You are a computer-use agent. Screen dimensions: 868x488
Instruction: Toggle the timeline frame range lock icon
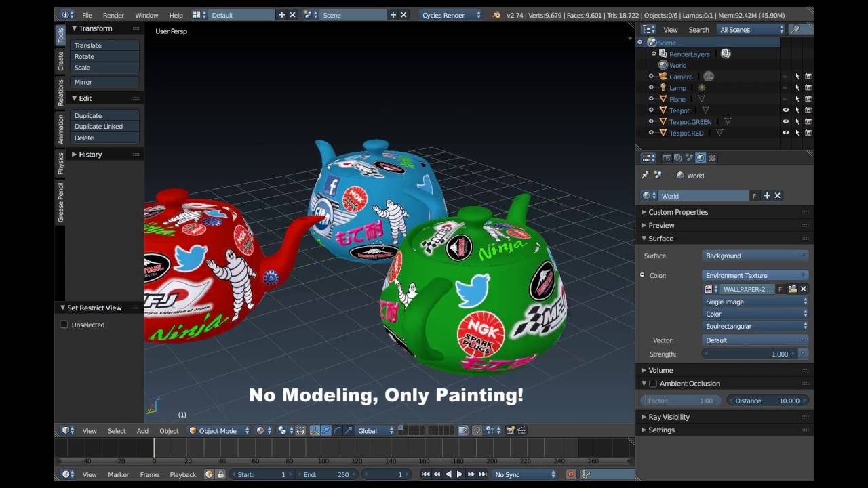pos(220,474)
